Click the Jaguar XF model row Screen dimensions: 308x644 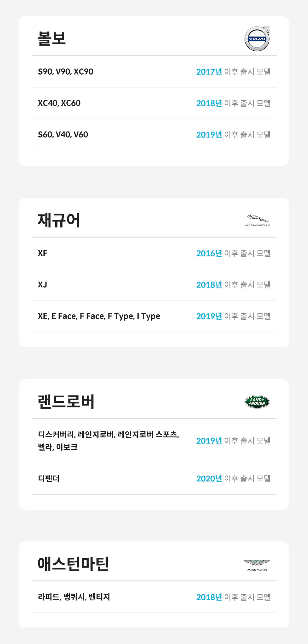tap(43, 253)
